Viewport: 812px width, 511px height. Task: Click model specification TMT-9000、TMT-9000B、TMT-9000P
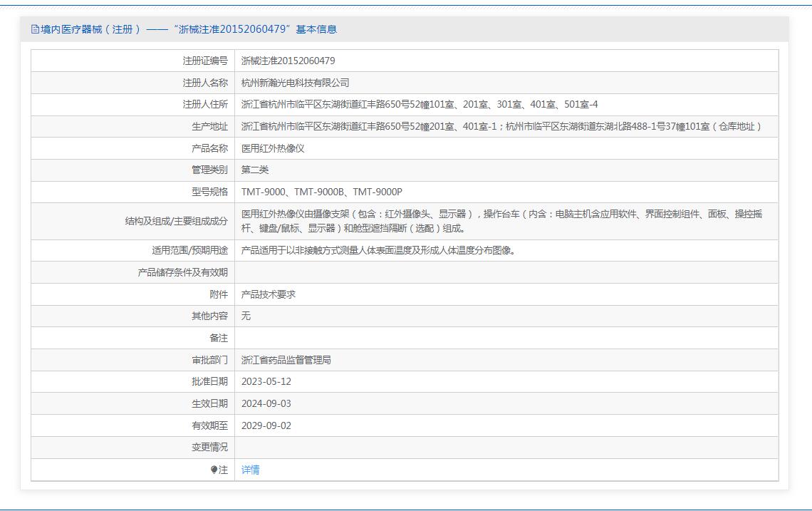[321, 192]
